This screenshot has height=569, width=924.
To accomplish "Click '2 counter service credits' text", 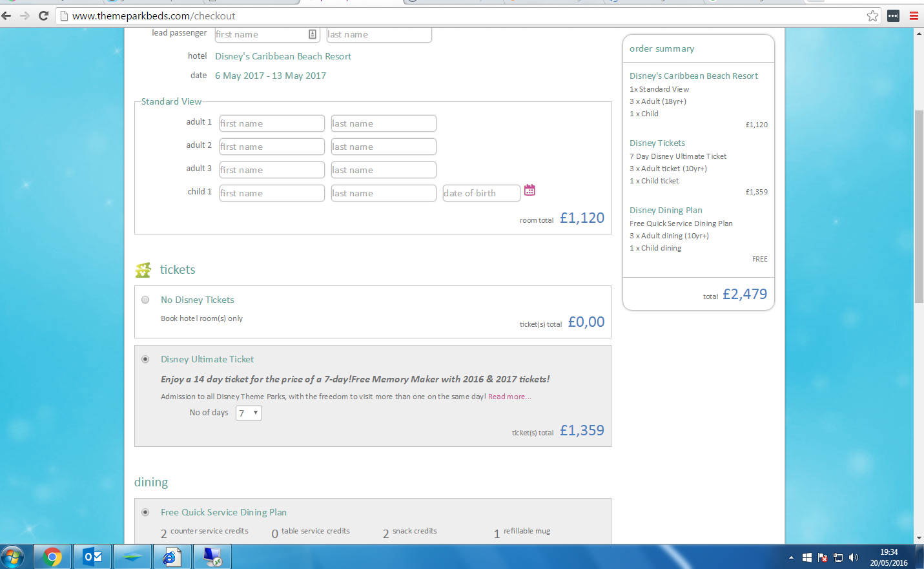I will (x=205, y=532).
